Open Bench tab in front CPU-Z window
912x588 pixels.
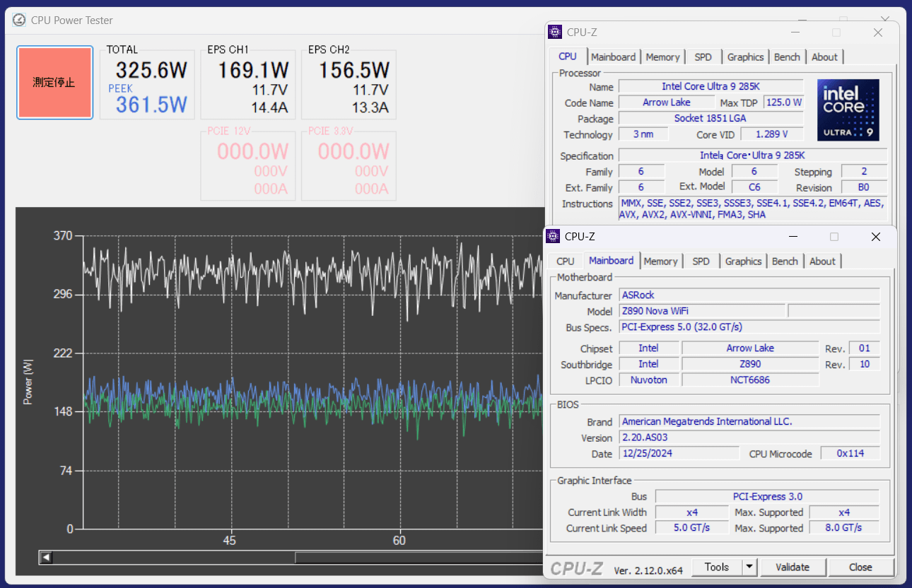(x=785, y=261)
